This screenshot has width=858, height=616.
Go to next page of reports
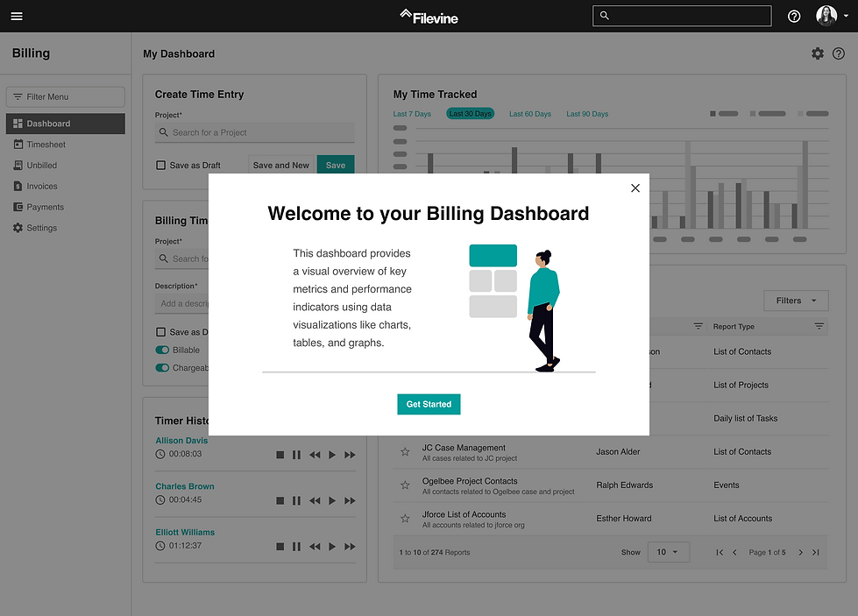point(800,553)
